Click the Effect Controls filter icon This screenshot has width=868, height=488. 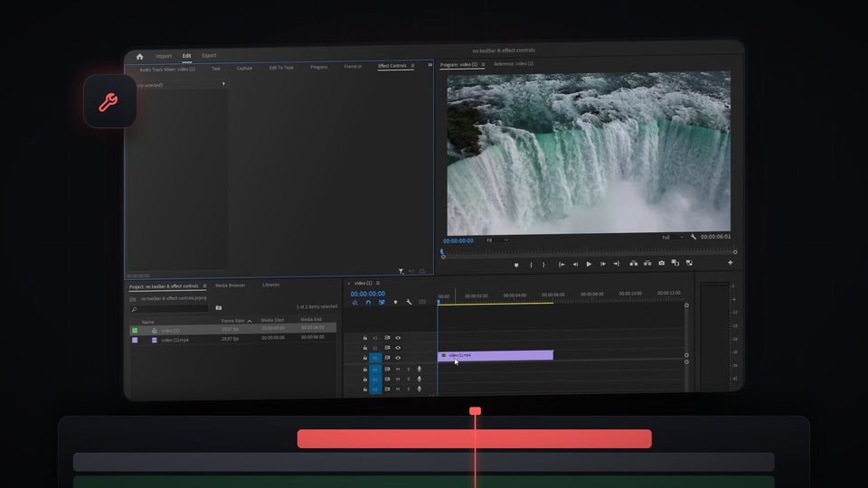(401, 271)
